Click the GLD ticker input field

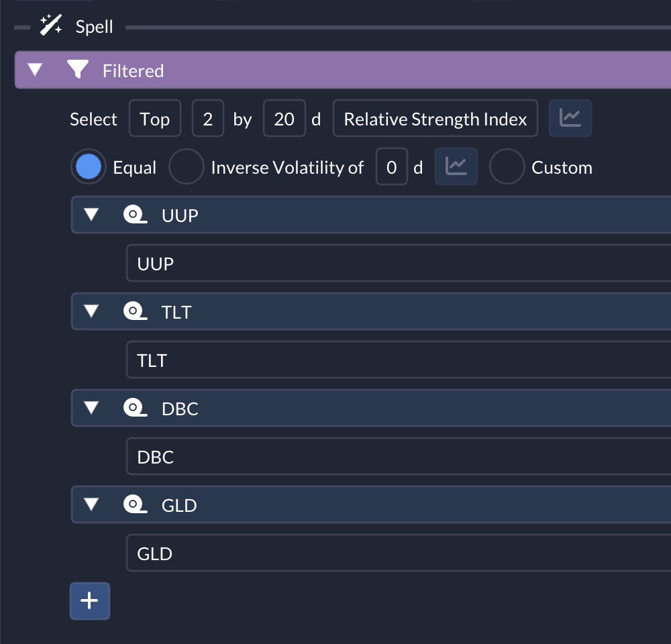click(399, 553)
